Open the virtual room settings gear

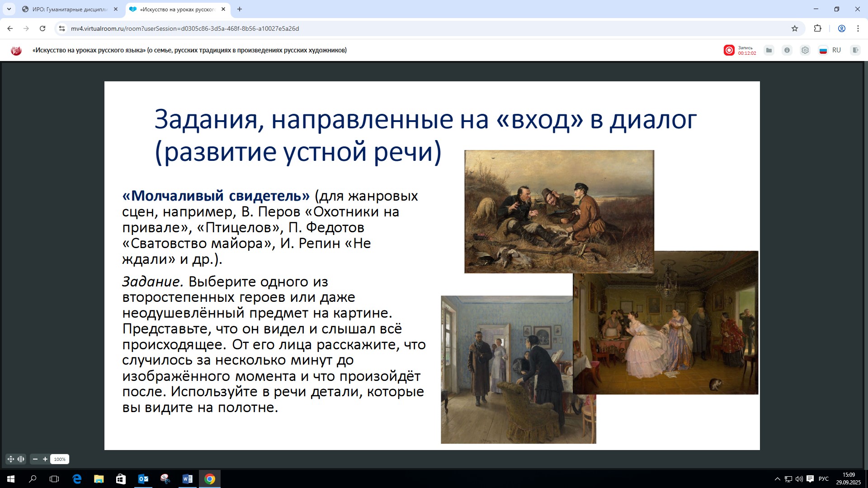click(805, 50)
